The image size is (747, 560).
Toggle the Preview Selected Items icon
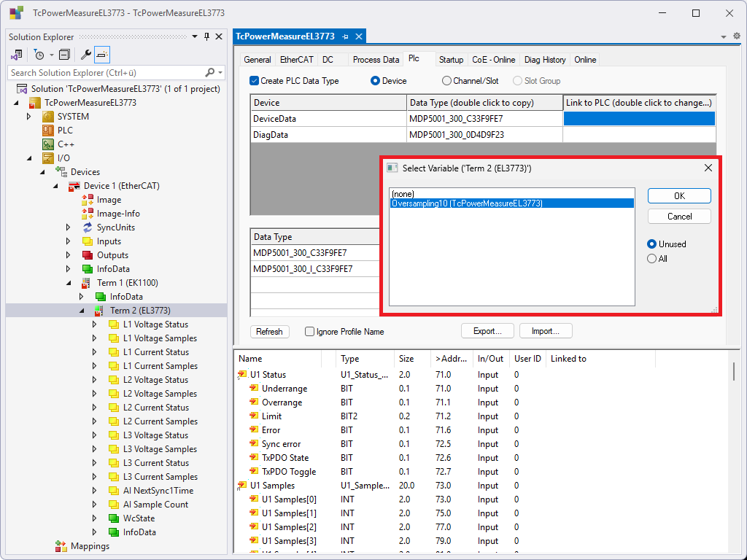102,55
